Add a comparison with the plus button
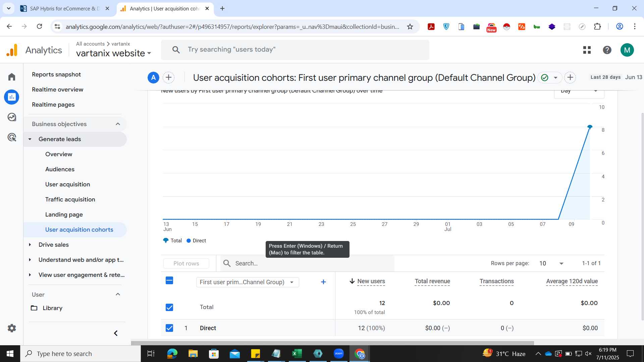The width and height of the screenshot is (644, 362). pyautogui.click(x=169, y=78)
